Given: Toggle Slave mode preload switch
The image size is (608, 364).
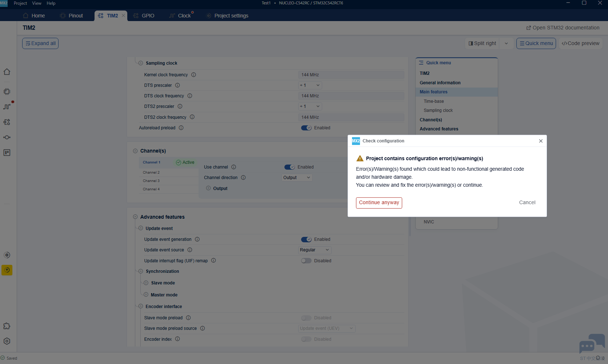Looking at the screenshot, I should pos(306,318).
